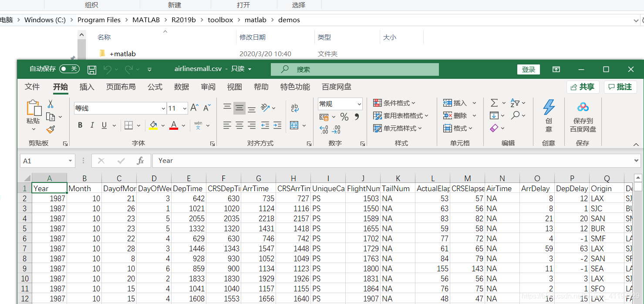Click the text orientation icon
The image size is (644, 304).
[265, 108]
